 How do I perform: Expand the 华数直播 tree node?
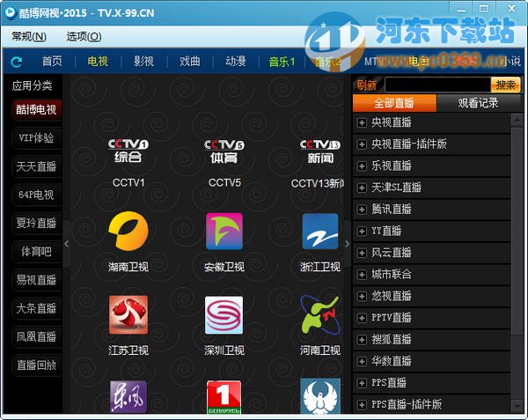pos(362,361)
